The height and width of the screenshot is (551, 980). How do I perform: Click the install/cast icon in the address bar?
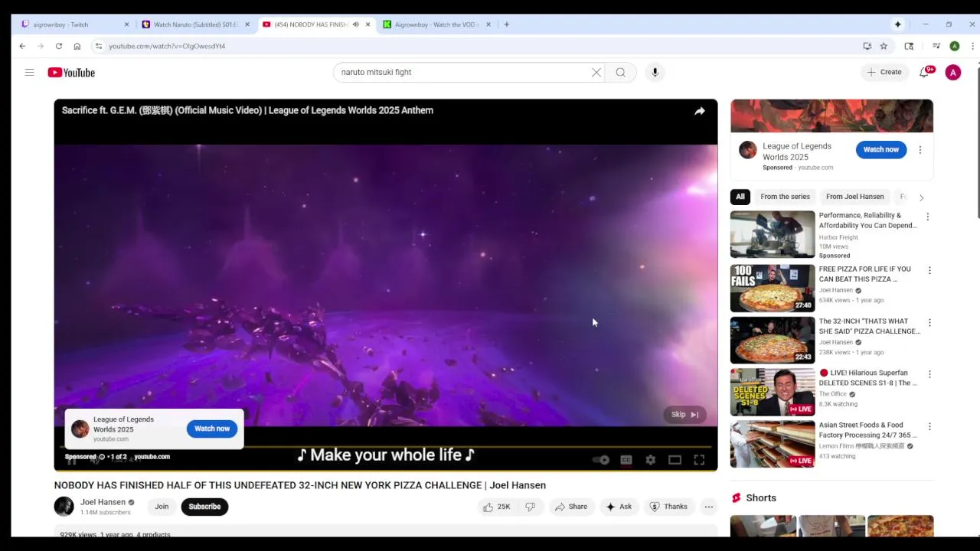point(867,46)
